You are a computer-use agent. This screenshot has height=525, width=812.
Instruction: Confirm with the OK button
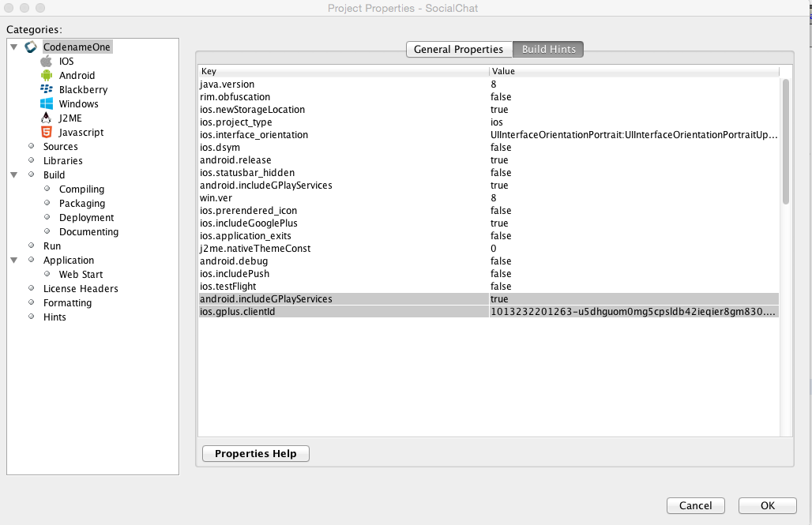[767, 506]
